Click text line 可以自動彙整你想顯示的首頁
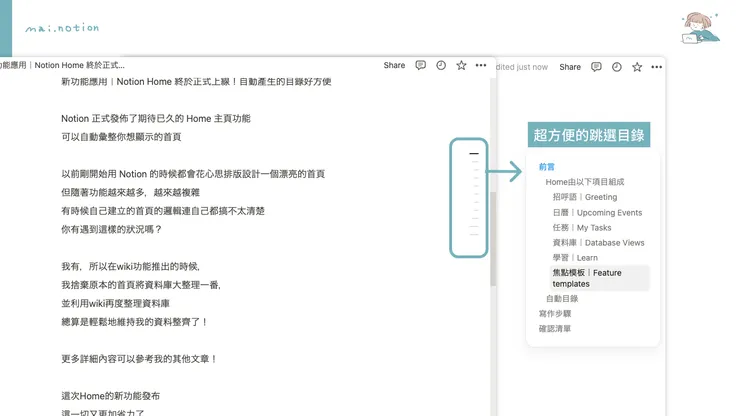This screenshot has height=416, width=740. tap(121, 137)
